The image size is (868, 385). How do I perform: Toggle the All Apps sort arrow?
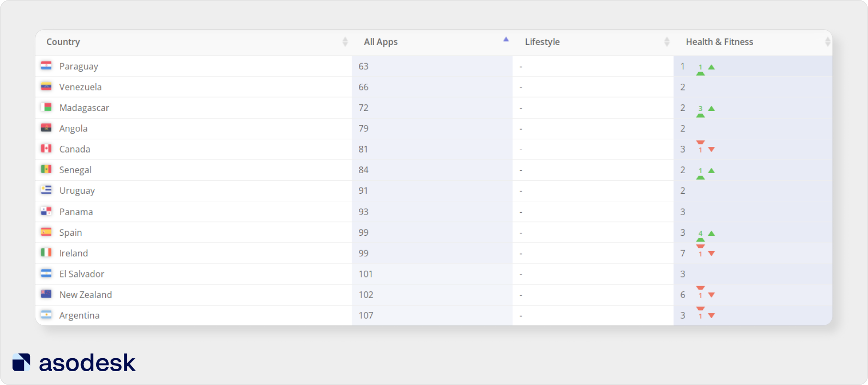(506, 39)
